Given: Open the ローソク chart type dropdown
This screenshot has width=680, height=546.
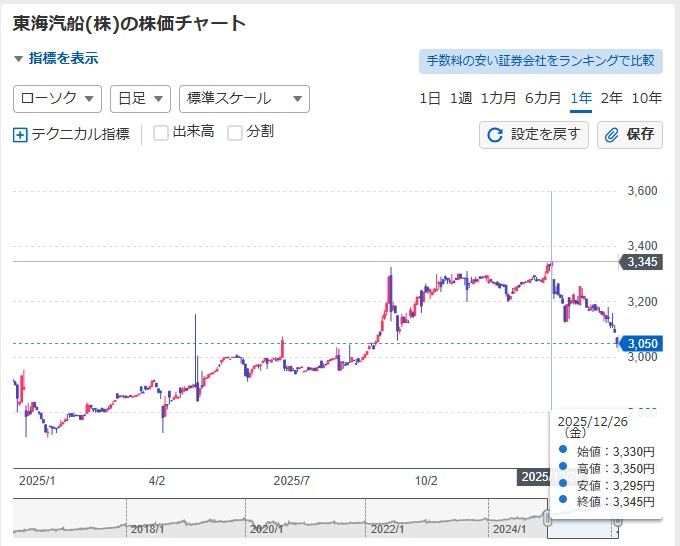Looking at the screenshot, I should (57, 99).
